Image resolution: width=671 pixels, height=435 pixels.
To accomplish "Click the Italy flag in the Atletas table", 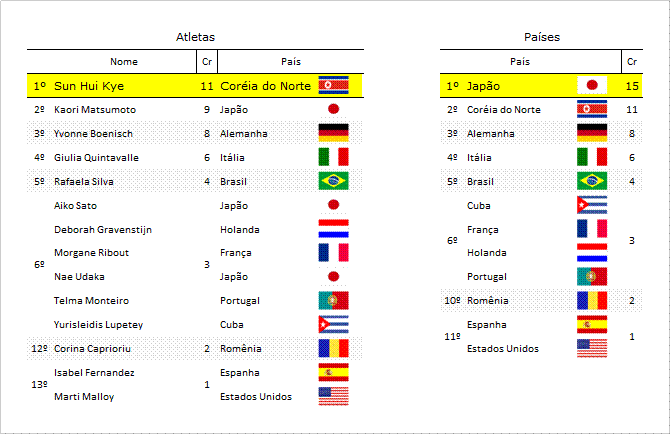I will click(x=333, y=157).
